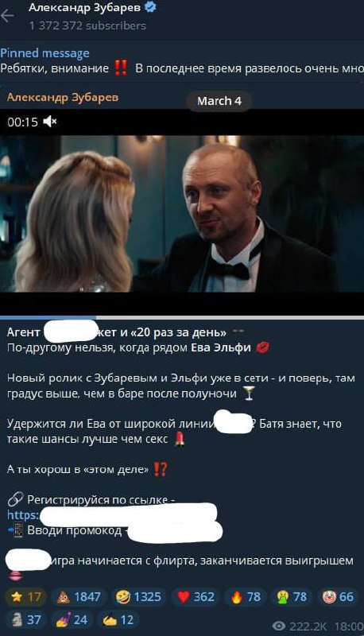Image resolution: width=364 pixels, height=636 pixels.
Task: Open the post author name Александр Зубарев
Action: (63, 97)
